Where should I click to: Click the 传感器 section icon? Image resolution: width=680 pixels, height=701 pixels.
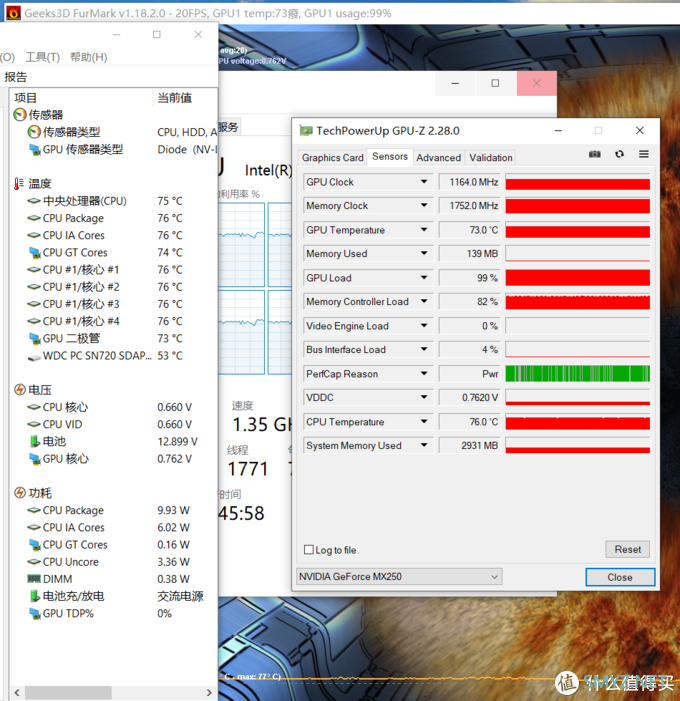click(20, 115)
